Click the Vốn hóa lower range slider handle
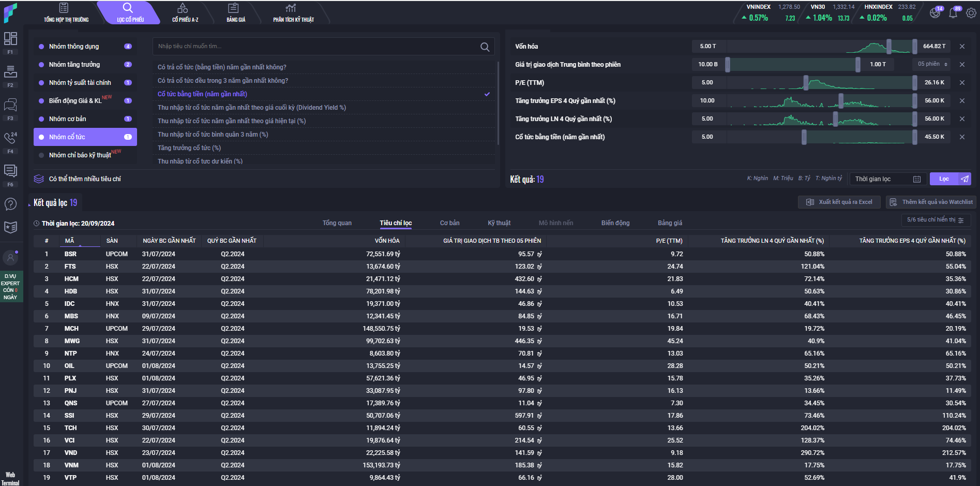Viewport: 980px width, 486px height. pyautogui.click(x=889, y=47)
